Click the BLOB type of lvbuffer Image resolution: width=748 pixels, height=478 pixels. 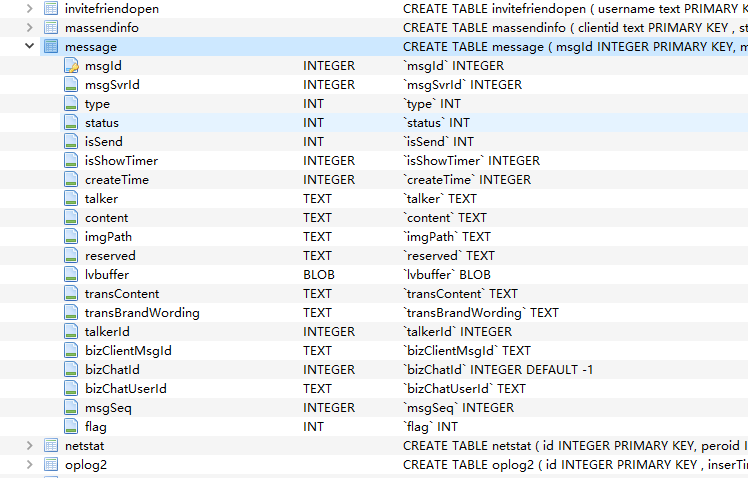318,275
